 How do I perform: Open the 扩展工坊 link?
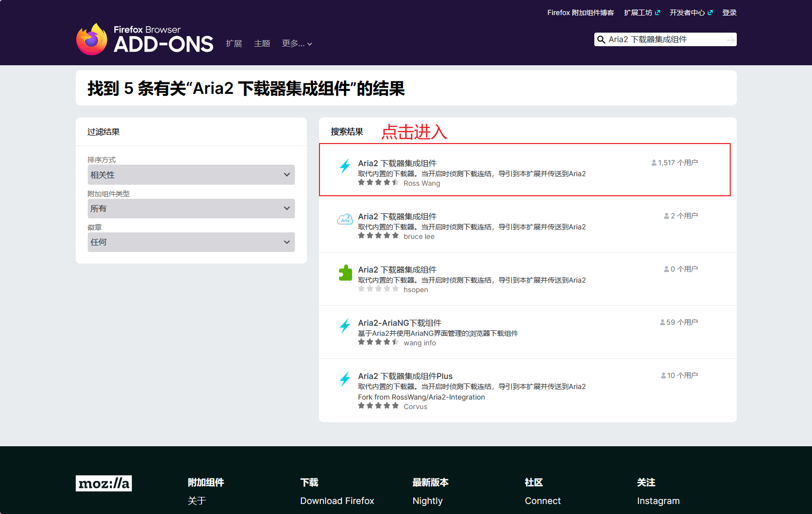click(x=642, y=13)
